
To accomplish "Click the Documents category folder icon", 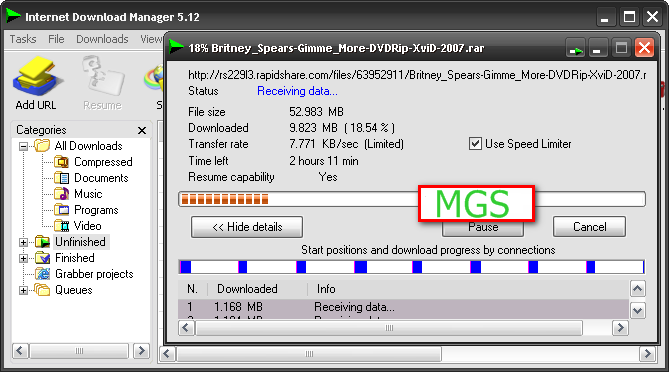I will [x=62, y=177].
